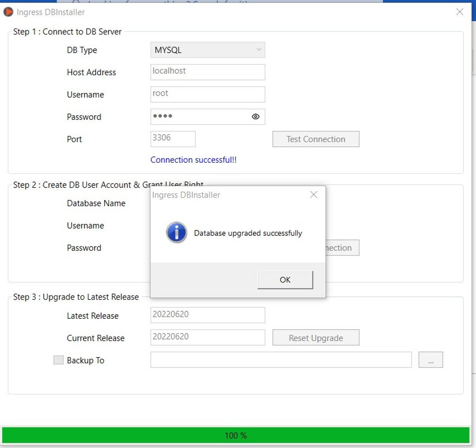This screenshot has width=476, height=448.
Task: Click OK in the upgrade success dialog
Action: [x=285, y=280]
